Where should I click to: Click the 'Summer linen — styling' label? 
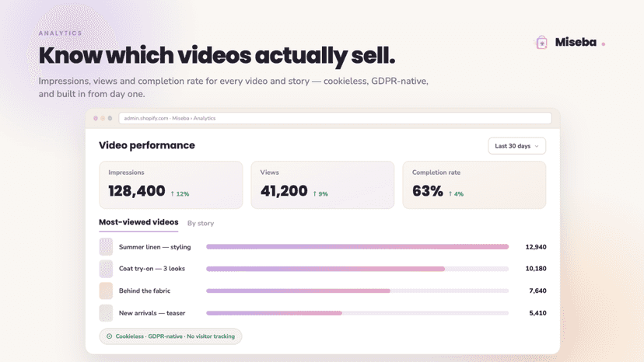(155, 247)
